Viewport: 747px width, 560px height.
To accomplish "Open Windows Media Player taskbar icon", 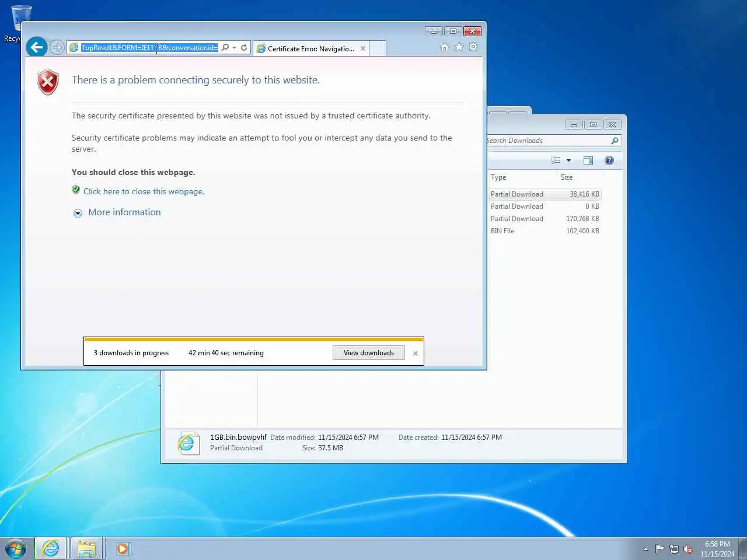I will tap(123, 548).
